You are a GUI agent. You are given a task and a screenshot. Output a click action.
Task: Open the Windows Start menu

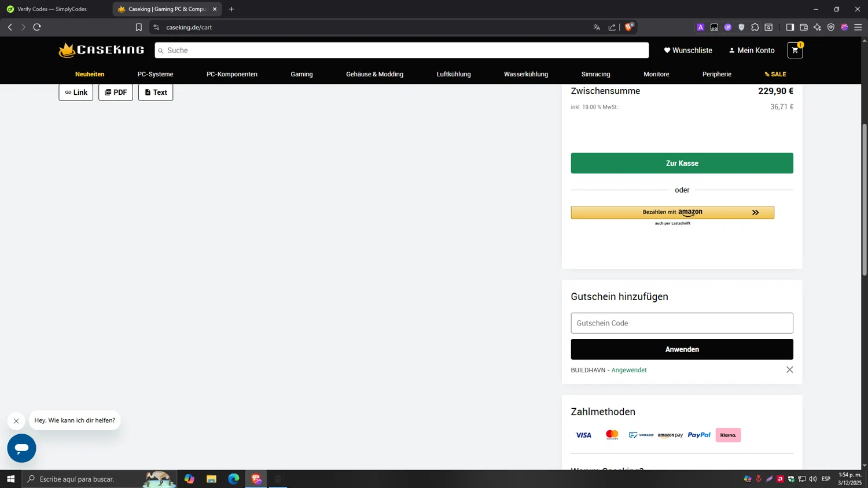point(10,479)
